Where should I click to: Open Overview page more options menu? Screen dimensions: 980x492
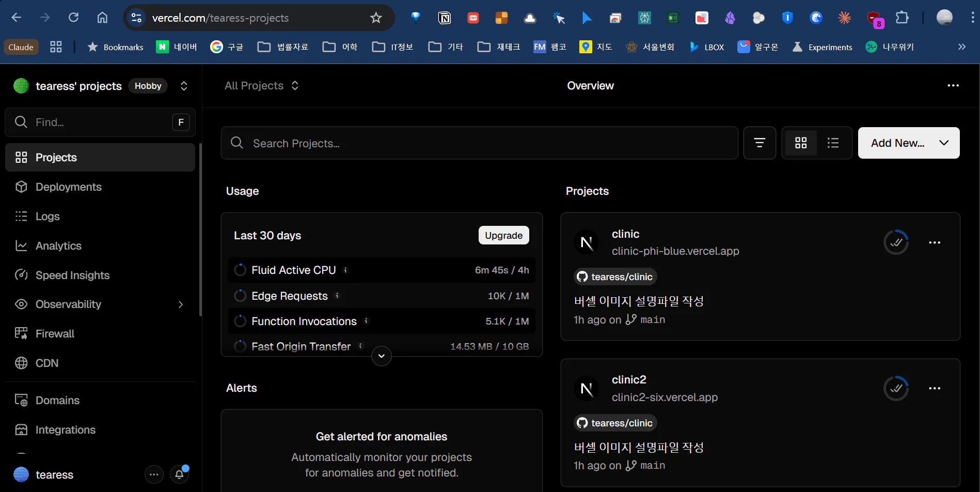click(x=953, y=86)
